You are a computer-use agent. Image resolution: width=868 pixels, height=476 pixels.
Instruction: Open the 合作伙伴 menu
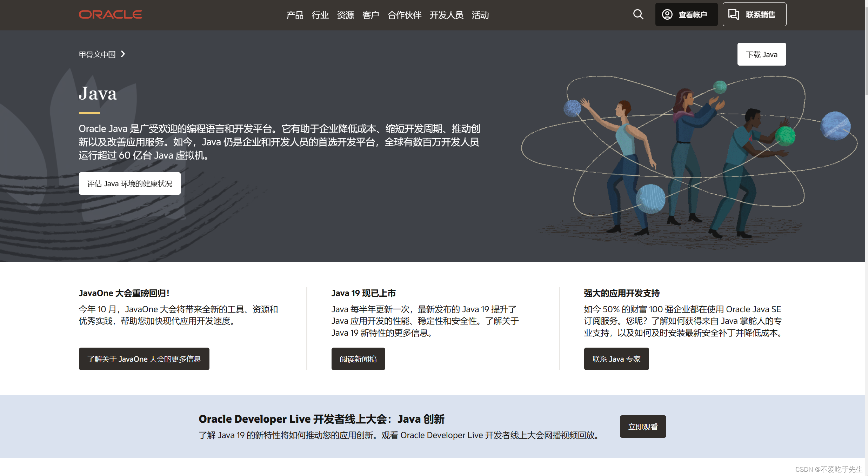[404, 15]
